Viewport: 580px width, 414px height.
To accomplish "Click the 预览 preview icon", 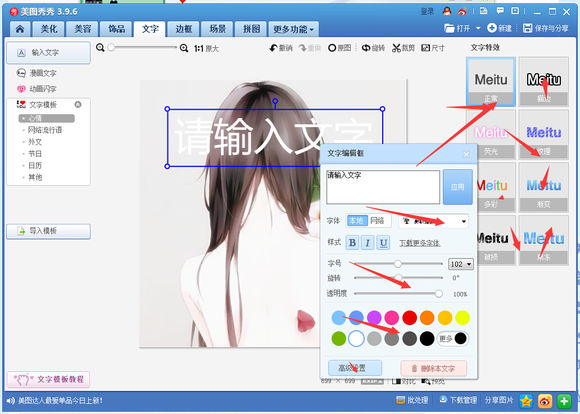I will point(426,381).
